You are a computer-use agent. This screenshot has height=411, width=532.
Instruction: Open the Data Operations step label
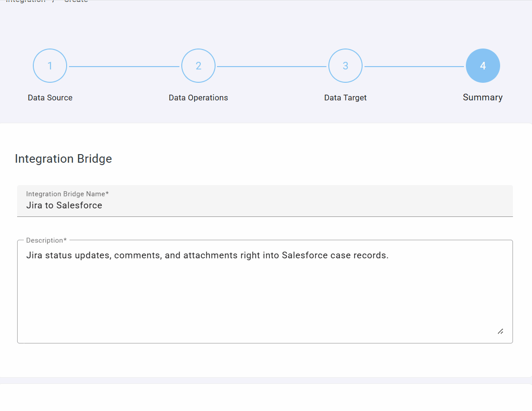point(198,98)
